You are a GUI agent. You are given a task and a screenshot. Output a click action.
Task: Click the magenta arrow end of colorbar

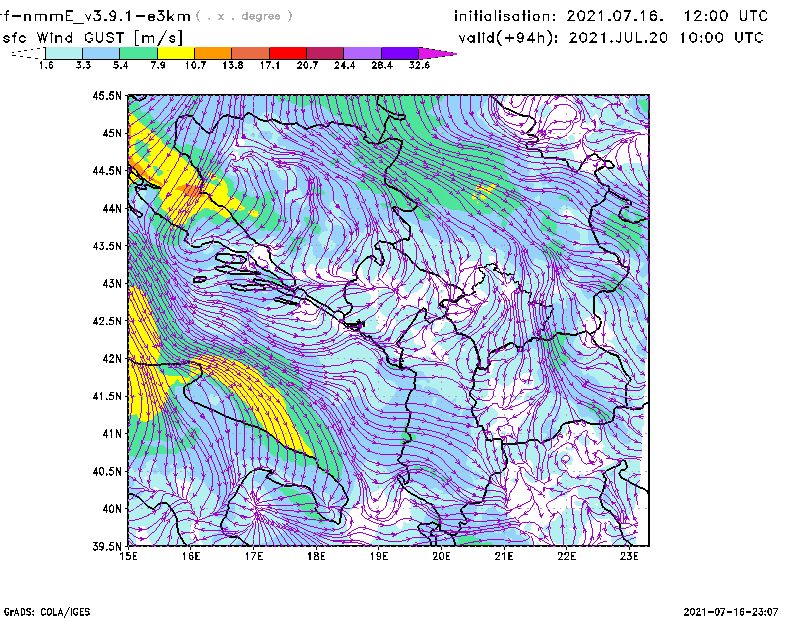(x=437, y=53)
